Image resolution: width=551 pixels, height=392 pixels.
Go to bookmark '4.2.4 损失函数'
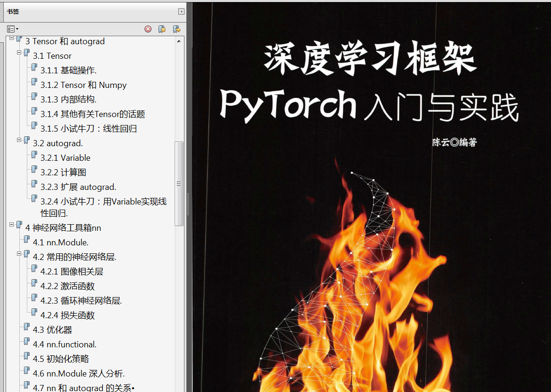click(x=67, y=315)
